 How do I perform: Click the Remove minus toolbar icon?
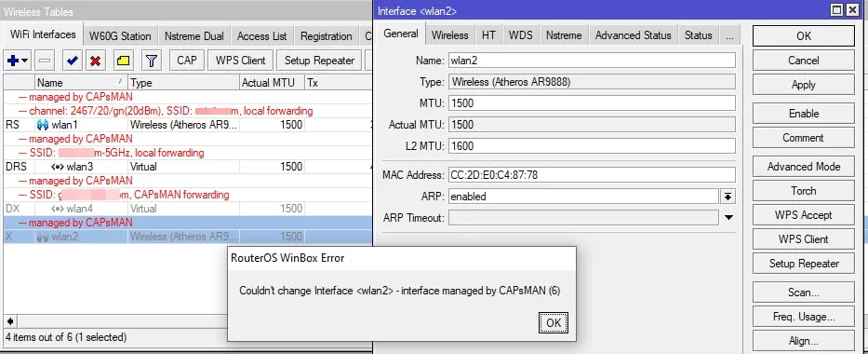[46, 61]
